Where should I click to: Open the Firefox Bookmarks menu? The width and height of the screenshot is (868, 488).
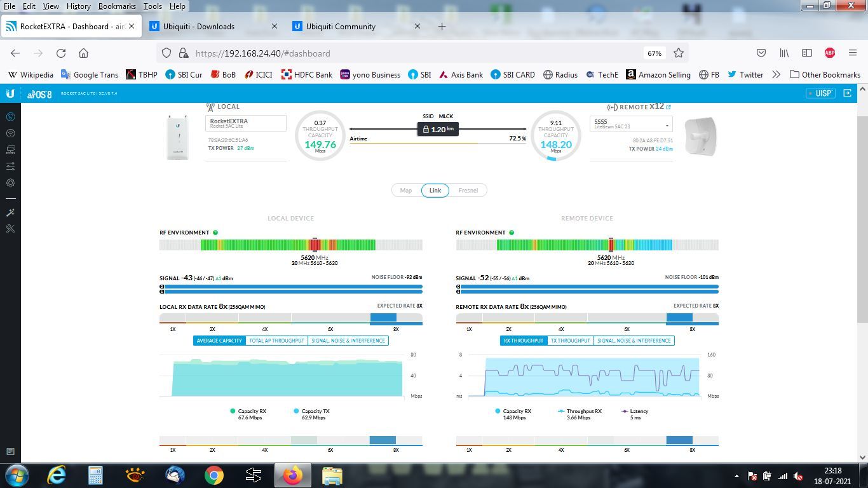coord(117,6)
